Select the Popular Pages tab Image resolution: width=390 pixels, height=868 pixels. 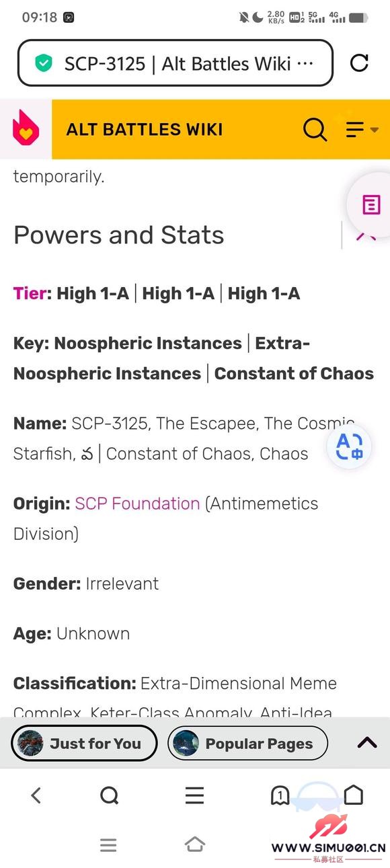click(247, 744)
